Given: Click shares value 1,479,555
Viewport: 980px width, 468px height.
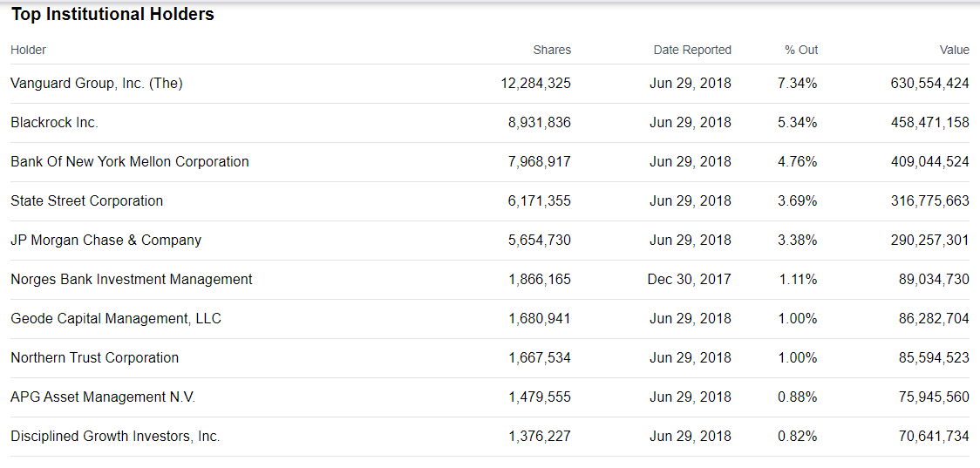Looking at the screenshot, I should click(540, 397).
